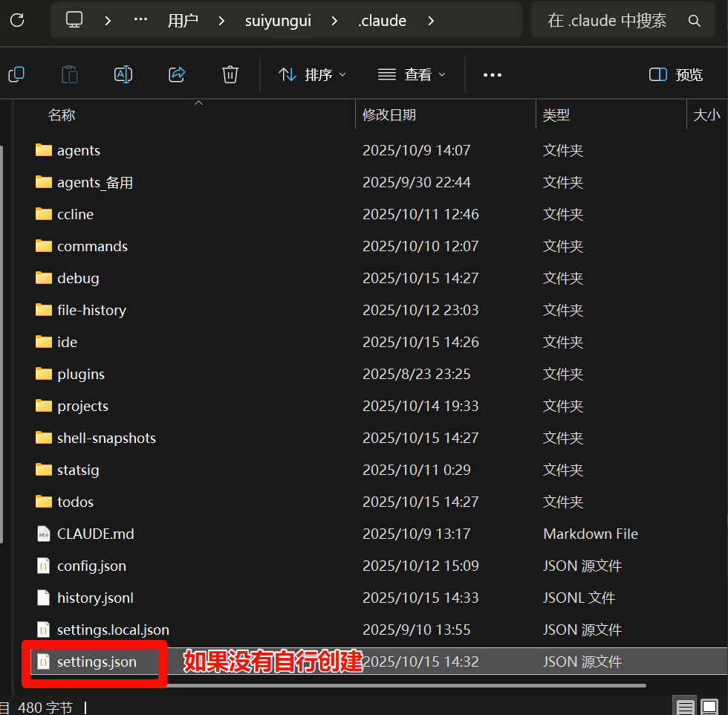Screen dimensions: 728x715
Task: Sort by 修改日期 column header
Action: coord(389,114)
